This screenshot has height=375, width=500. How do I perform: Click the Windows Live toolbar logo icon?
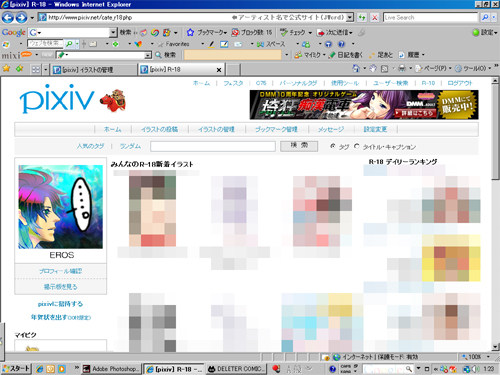coord(6,44)
